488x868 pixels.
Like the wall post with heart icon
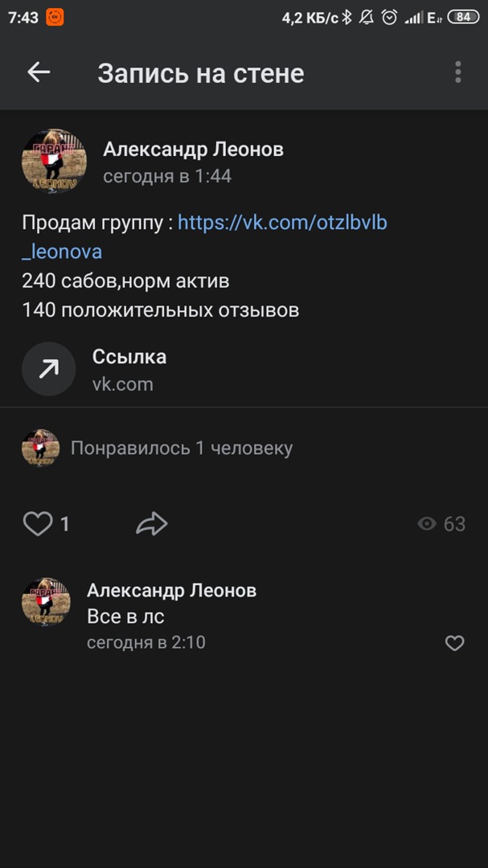[37, 524]
